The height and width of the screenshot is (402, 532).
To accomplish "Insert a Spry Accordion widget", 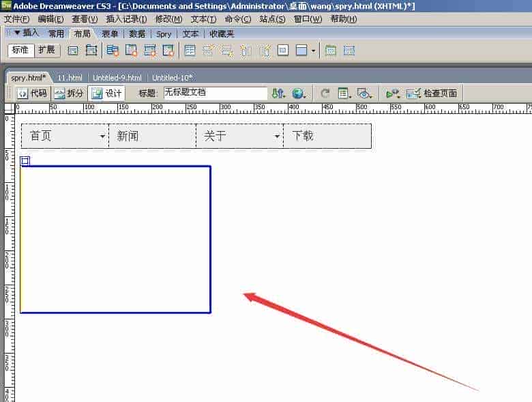I will (149, 51).
